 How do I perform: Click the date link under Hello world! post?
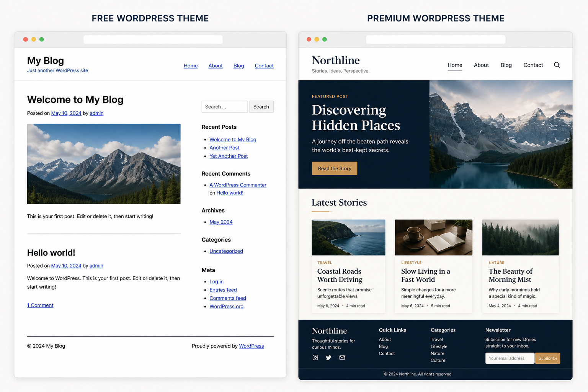66,266
